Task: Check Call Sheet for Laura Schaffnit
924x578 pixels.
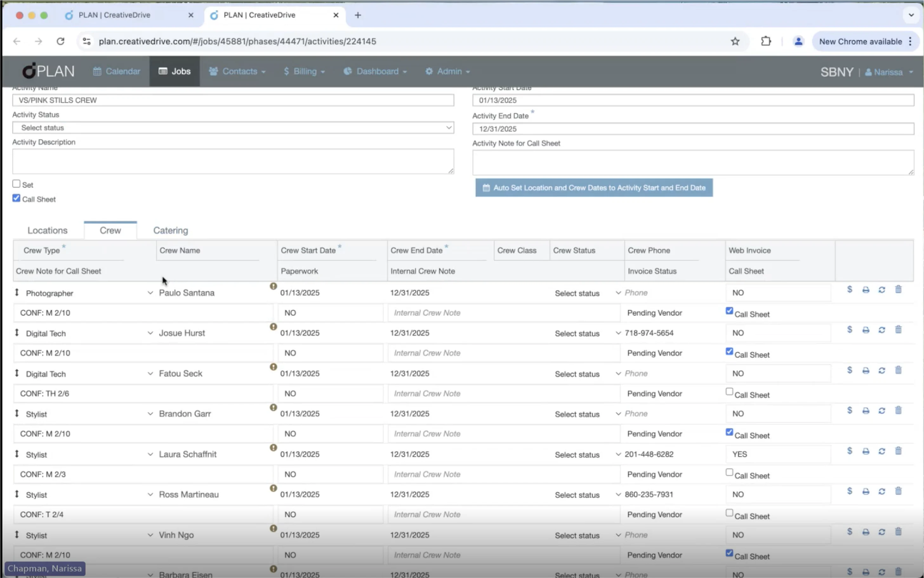Action: 729,472
